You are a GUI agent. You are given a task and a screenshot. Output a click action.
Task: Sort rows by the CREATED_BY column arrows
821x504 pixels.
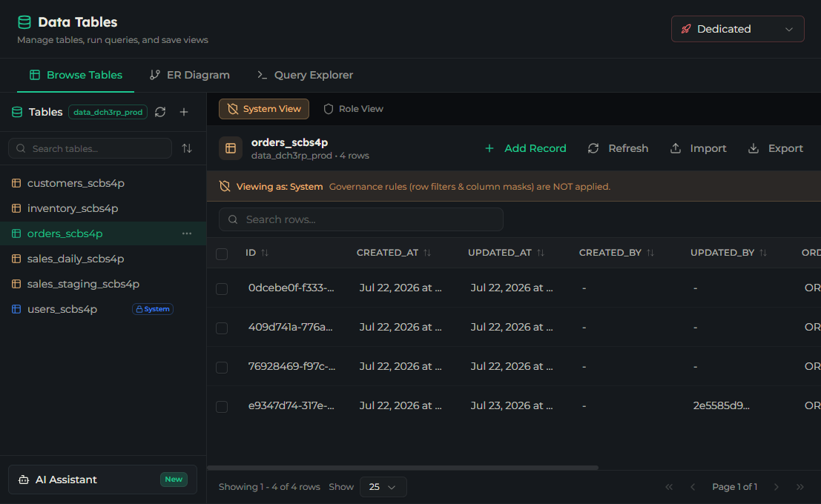click(x=650, y=253)
